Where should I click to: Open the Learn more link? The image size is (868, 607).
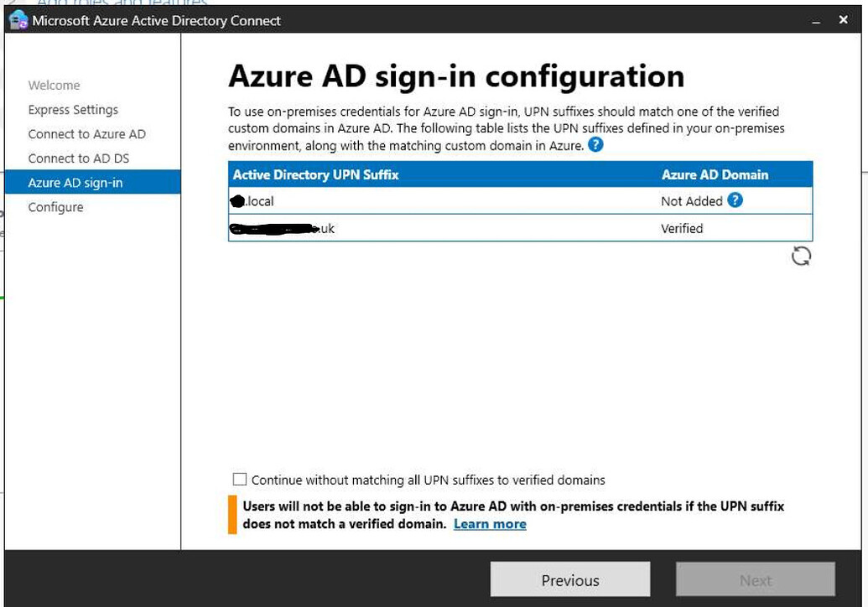(490, 524)
